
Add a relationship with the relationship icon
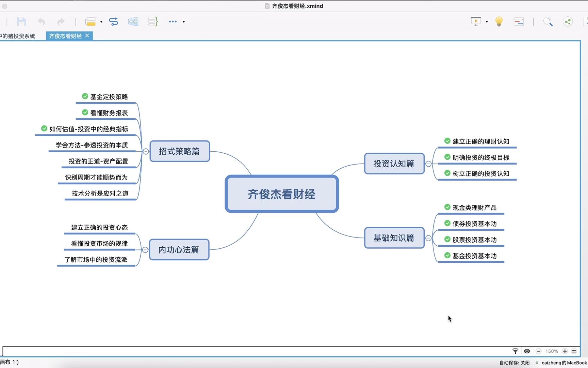(113, 22)
